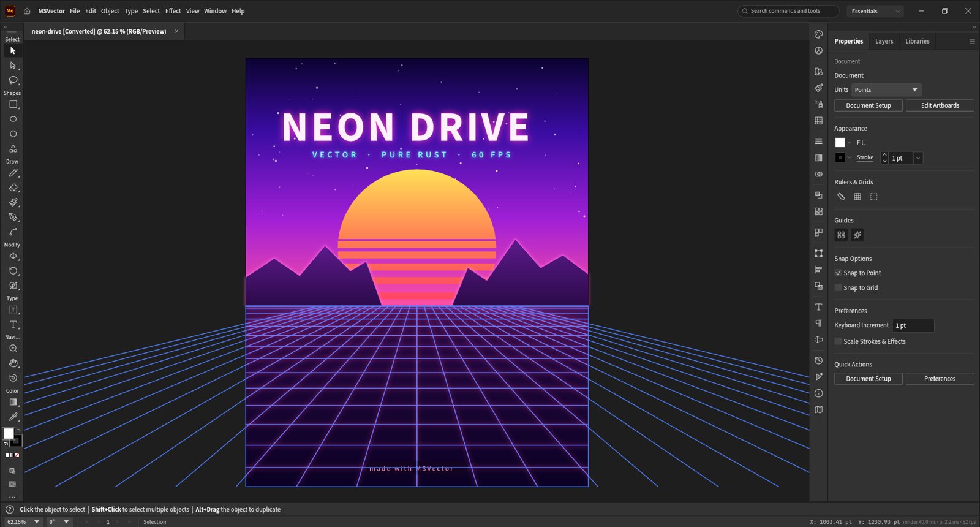
Task: Enable Scale Strokes & Effects checkbox
Action: coord(838,341)
